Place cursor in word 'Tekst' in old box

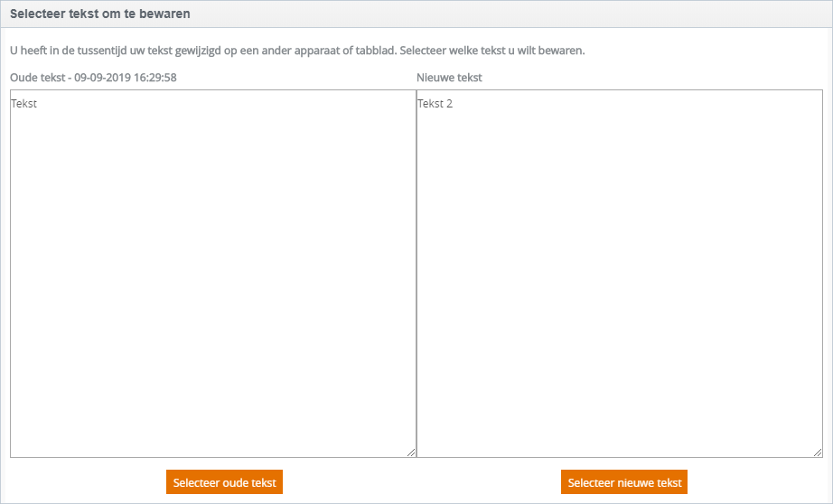click(23, 104)
